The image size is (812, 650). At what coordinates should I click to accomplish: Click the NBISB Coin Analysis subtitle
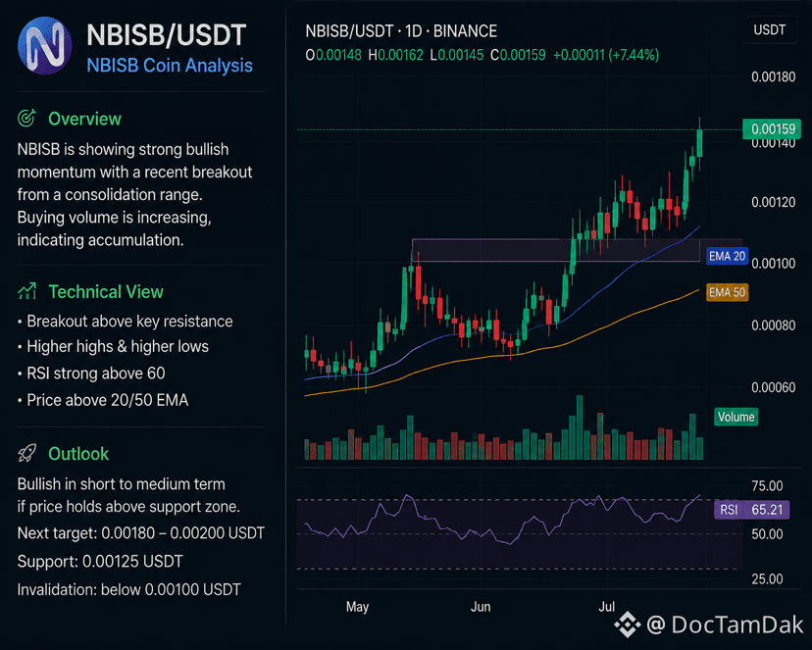coord(170,66)
